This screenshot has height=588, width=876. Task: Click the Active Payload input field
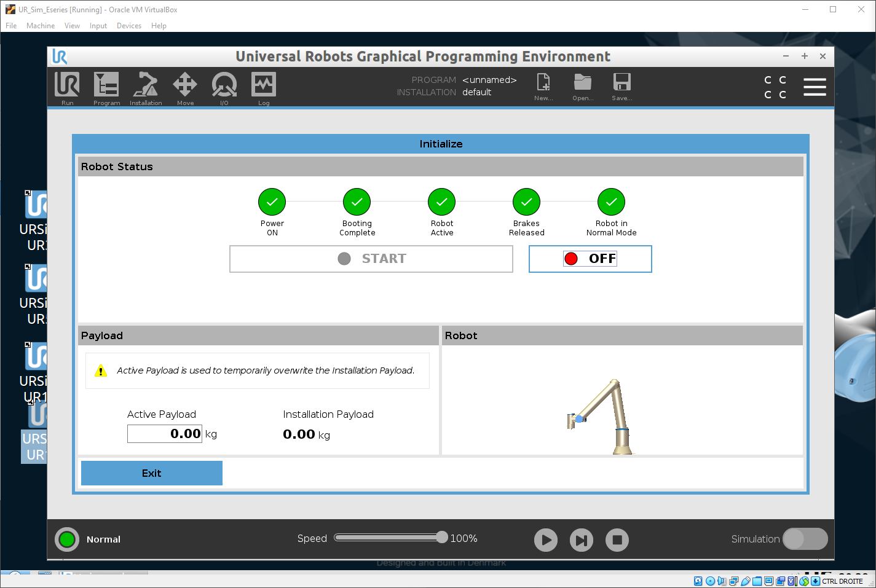pyautogui.click(x=165, y=434)
